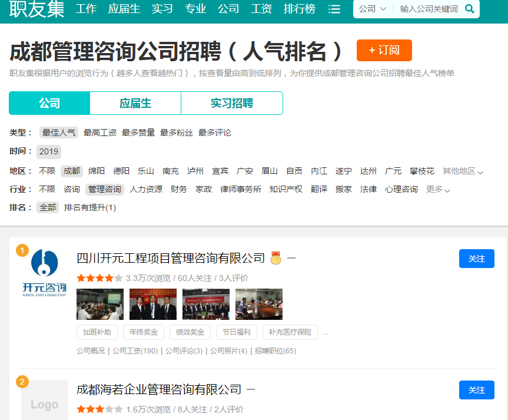Click the 补充医疗保险 benefit tag
This screenshot has width=508, height=420.
tap(290, 332)
